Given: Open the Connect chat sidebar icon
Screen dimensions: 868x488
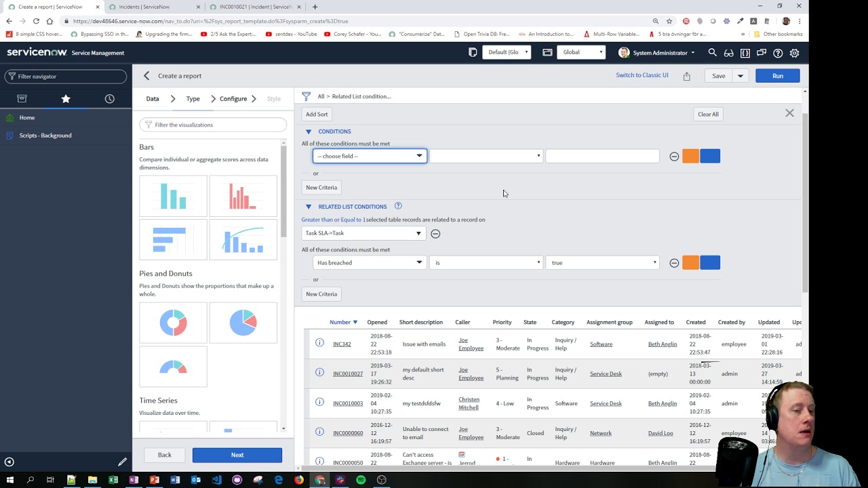Looking at the screenshot, I should coord(762,52).
